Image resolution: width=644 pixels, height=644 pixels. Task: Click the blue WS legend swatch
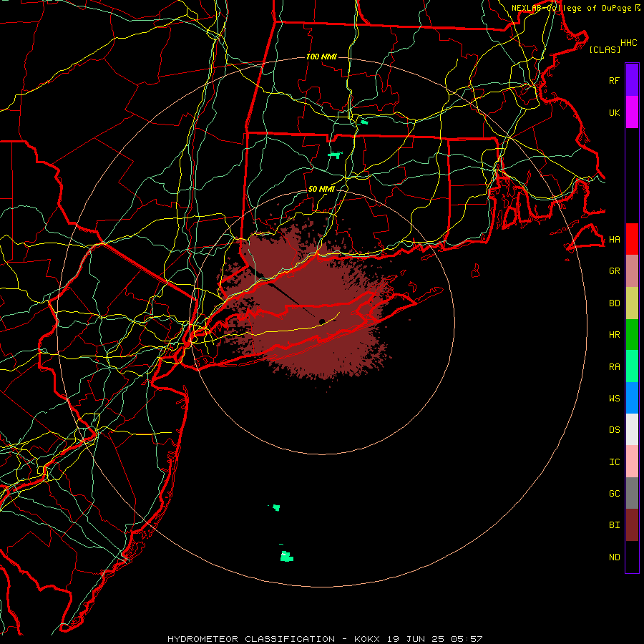coord(632,398)
